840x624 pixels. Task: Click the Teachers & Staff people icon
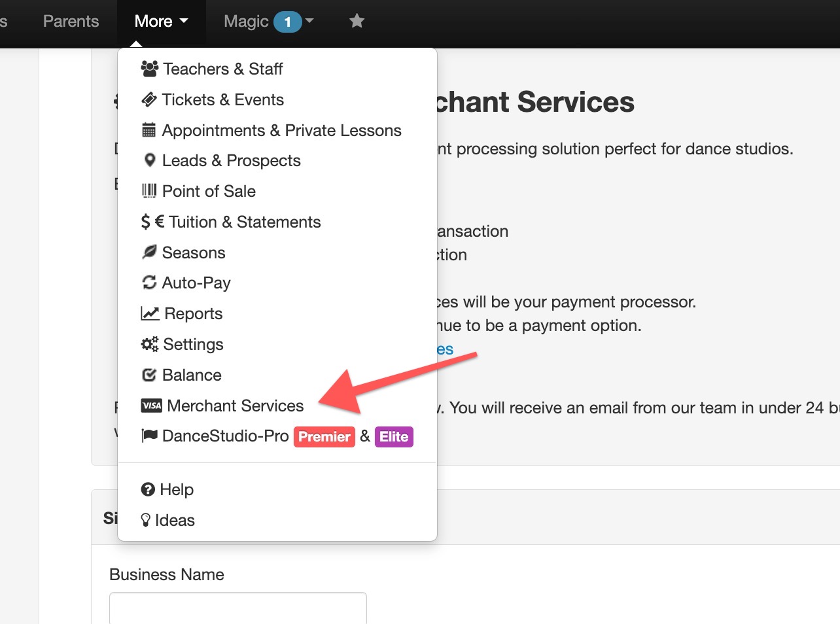[x=150, y=69]
